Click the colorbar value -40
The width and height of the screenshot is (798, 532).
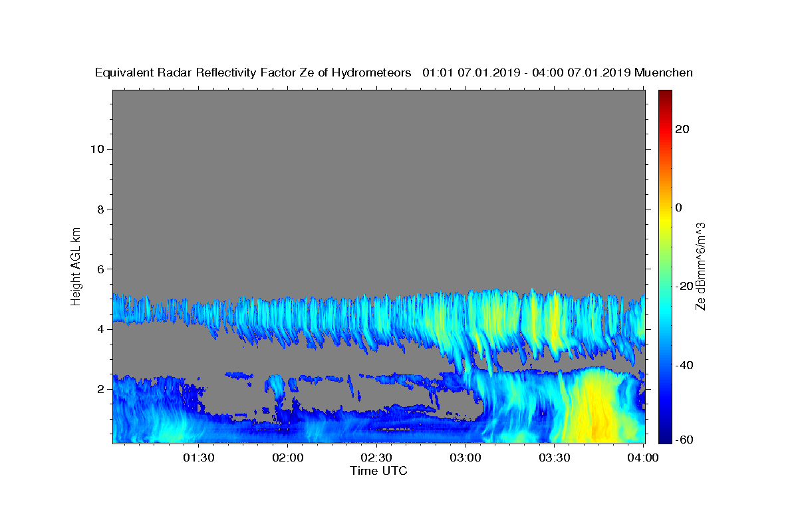click(x=684, y=365)
